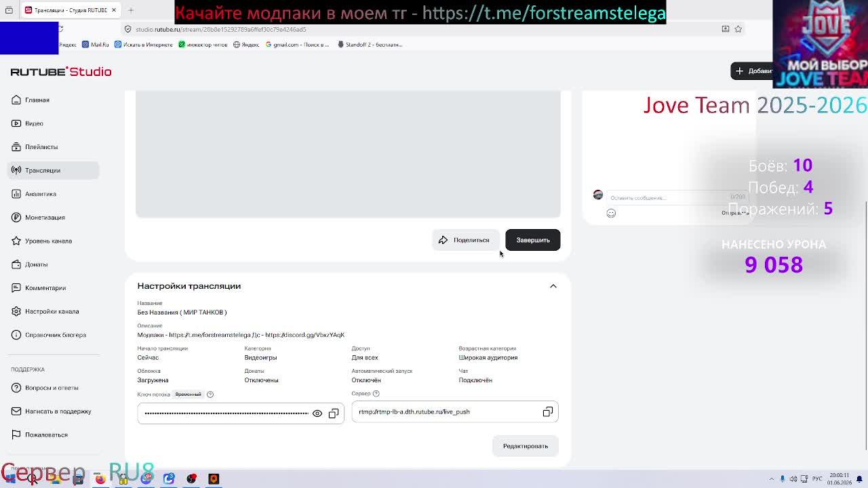Click the stream preview player area
Viewport: 868px width, 488px height.
348,154
